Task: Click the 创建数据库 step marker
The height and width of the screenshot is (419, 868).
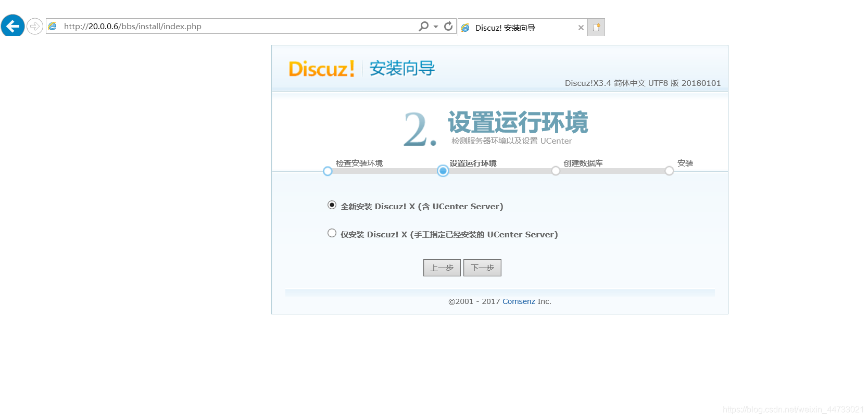Action: 556,171
